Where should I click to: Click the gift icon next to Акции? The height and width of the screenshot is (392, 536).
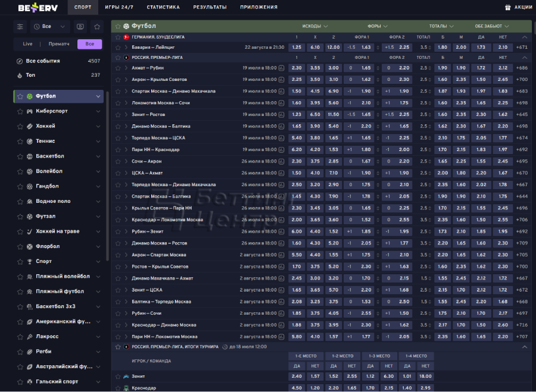coord(507,7)
